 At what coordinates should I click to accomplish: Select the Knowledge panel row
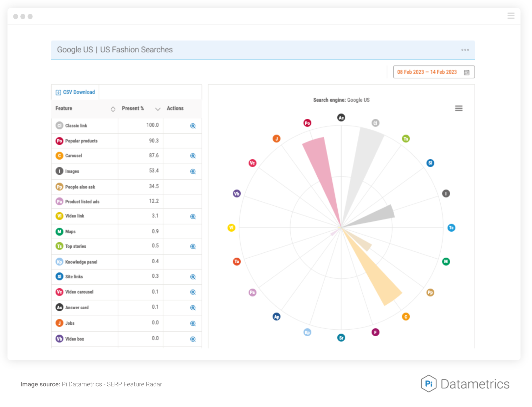(126, 262)
